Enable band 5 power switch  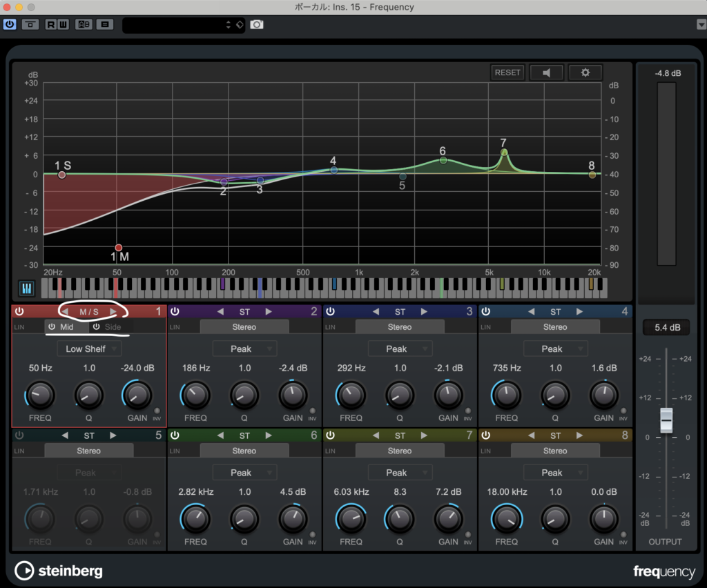coord(19,435)
